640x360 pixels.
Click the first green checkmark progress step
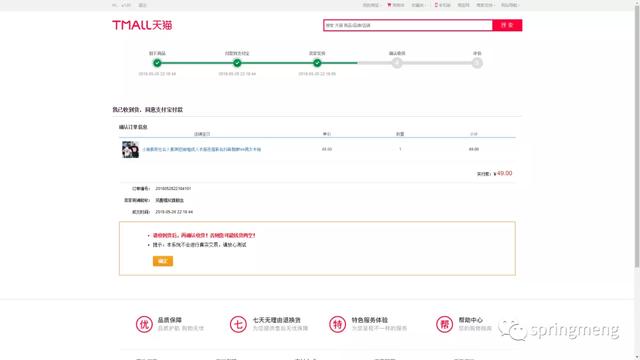[157, 63]
